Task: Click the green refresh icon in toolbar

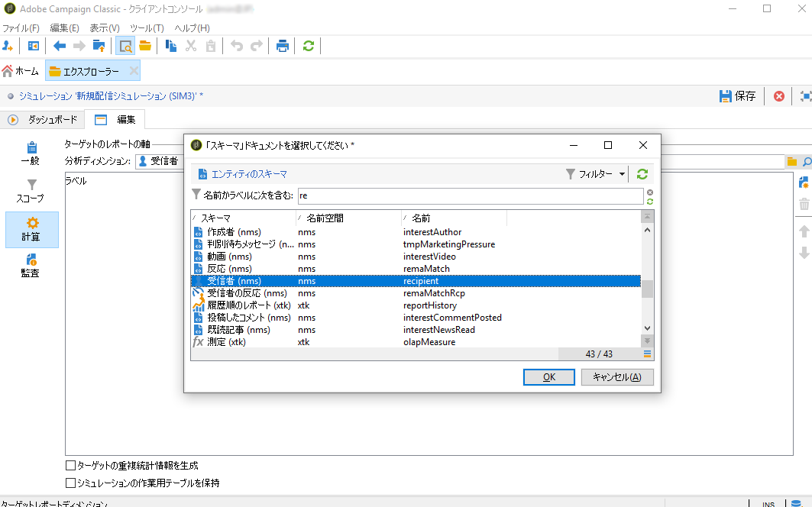Action: pyautogui.click(x=309, y=46)
